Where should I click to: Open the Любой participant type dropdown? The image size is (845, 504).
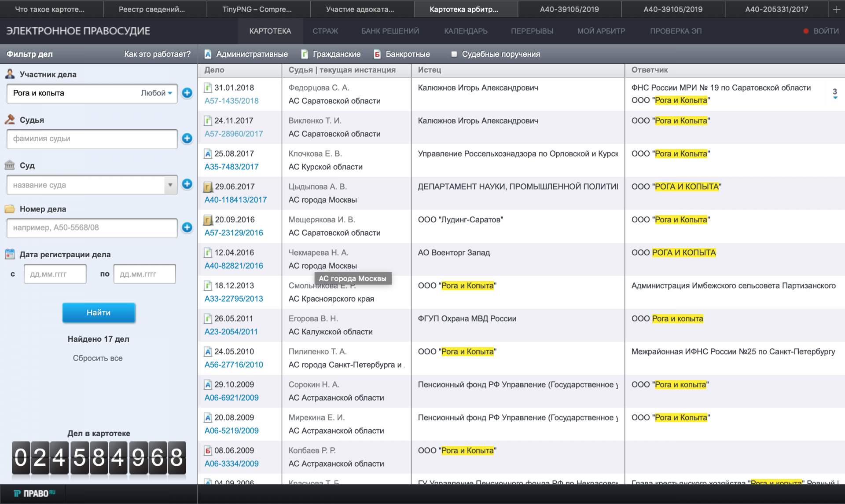pyautogui.click(x=156, y=93)
